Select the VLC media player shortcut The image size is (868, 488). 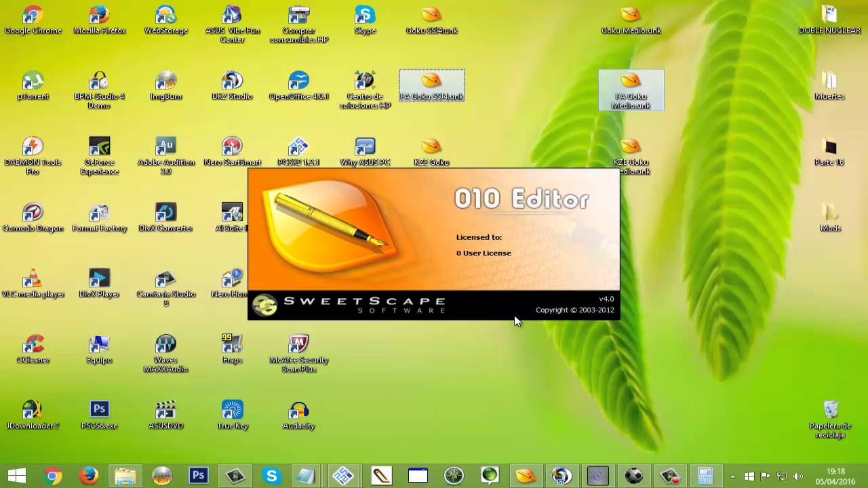[x=33, y=283]
